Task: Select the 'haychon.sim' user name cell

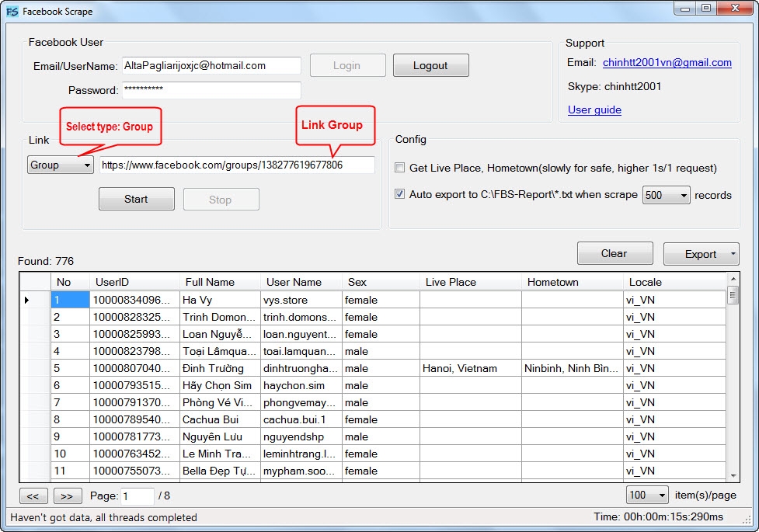Action: [x=301, y=385]
